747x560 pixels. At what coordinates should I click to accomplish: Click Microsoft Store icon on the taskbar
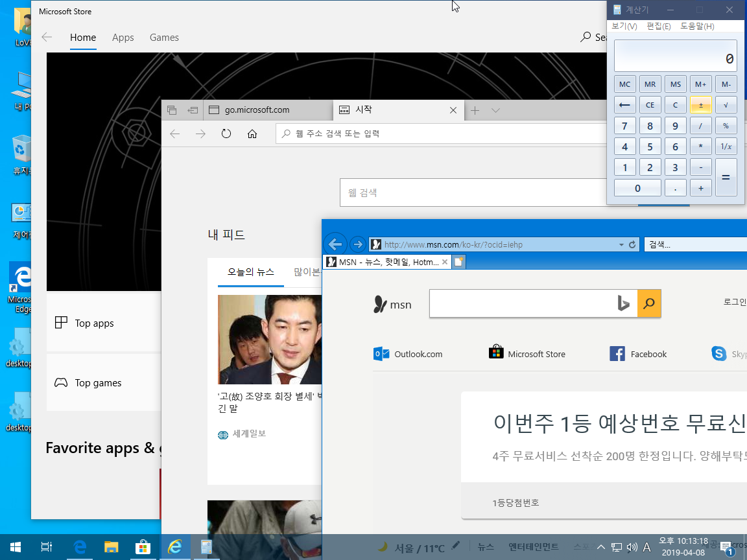pyautogui.click(x=143, y=547)
